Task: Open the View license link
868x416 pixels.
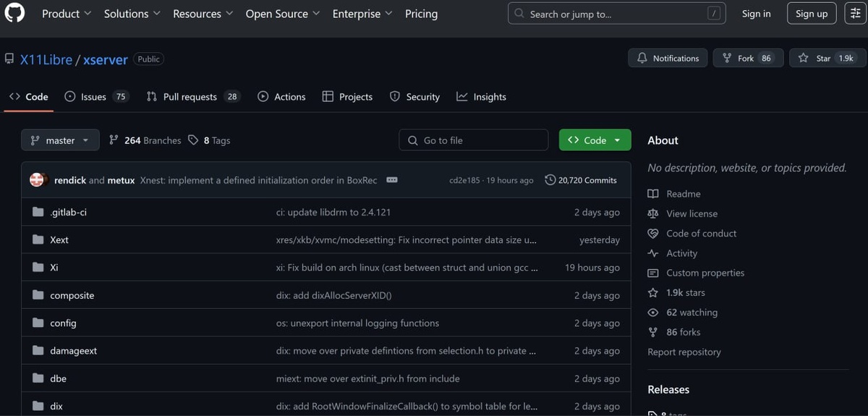Action: tap(692, 213)
